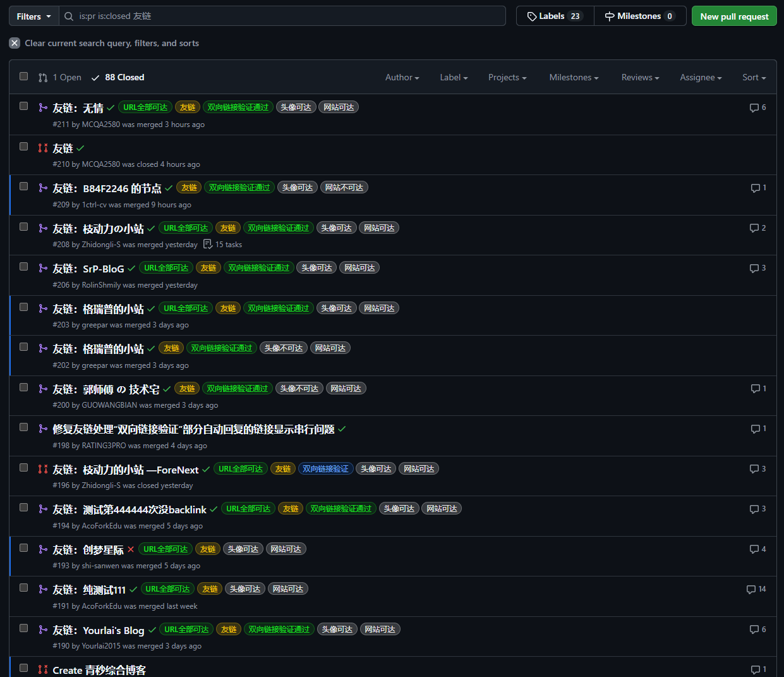Click red failed status on 创梦星际
This screenshot has width=784, height=677.
tap(131, 549)
